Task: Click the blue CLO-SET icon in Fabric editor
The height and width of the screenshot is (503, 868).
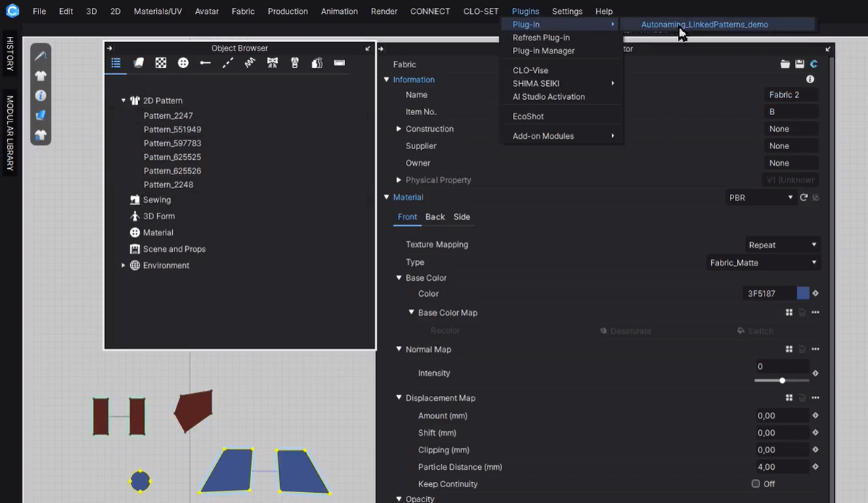Action: click(814, 64)
